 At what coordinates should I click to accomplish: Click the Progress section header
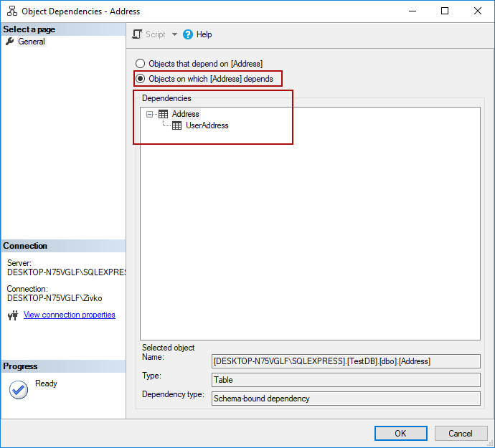[63, 366]
